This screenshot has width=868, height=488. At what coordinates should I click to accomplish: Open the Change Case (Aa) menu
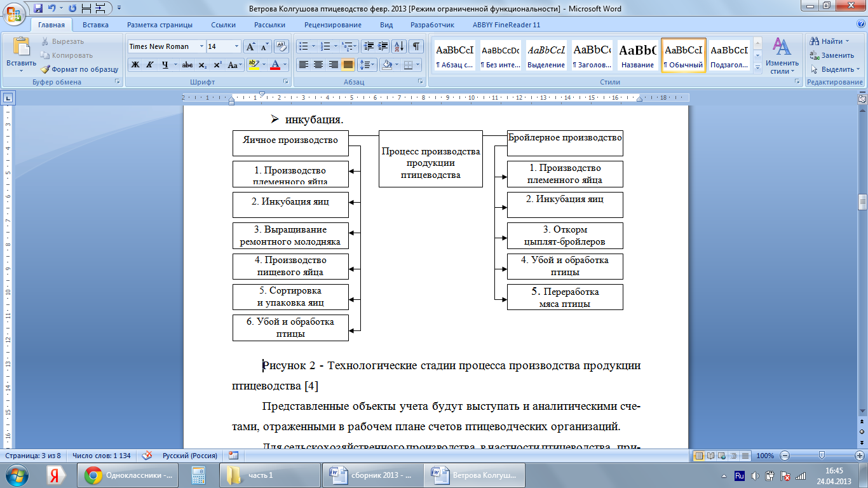click(x=234, y=65)
